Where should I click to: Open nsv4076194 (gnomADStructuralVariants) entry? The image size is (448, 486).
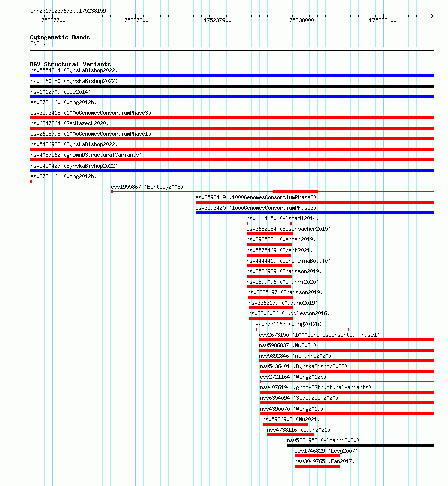coord(316,387)
